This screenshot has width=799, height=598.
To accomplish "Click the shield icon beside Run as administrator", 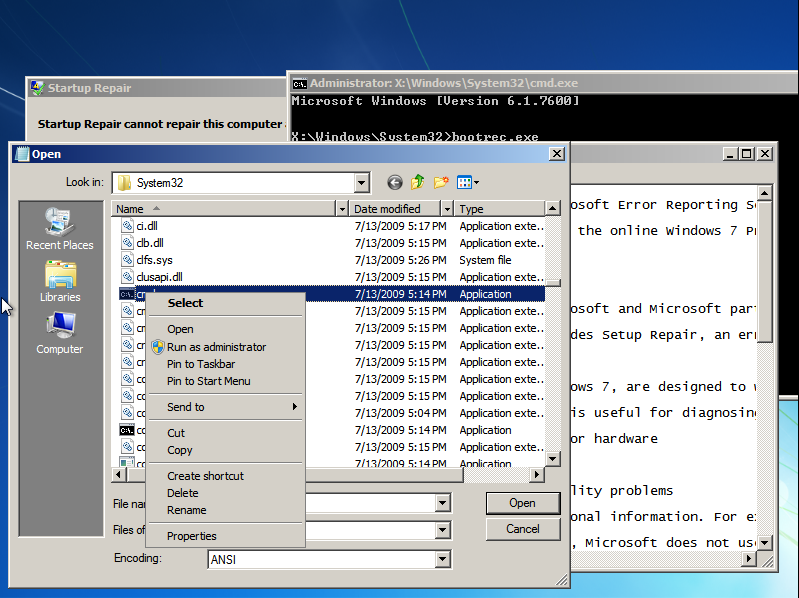I will [x=158, y=347].
